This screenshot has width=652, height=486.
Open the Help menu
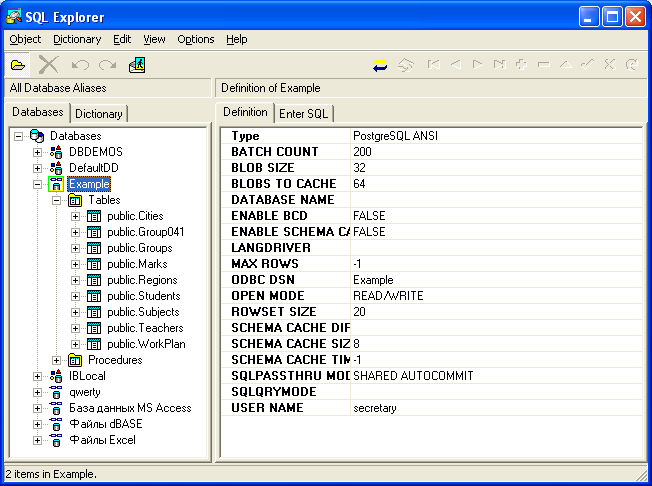tap(237, 39)
